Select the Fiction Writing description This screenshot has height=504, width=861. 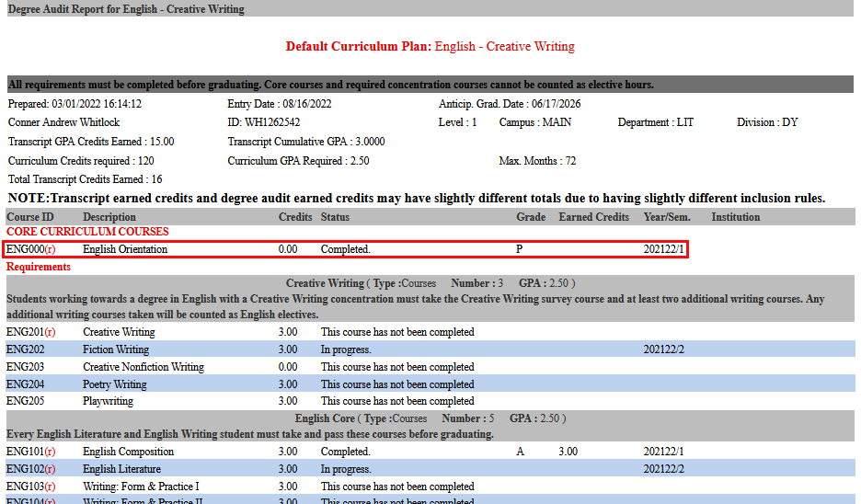(116, 349)
